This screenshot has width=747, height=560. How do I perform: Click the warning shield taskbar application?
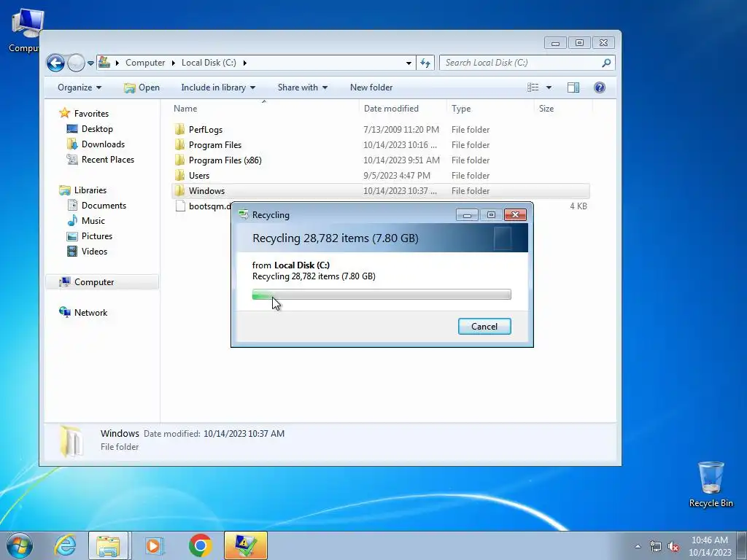[x=246, y=545]
